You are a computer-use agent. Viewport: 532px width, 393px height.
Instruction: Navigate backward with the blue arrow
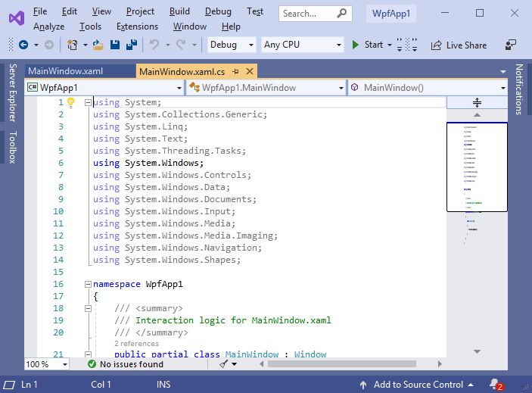(23, 45)
